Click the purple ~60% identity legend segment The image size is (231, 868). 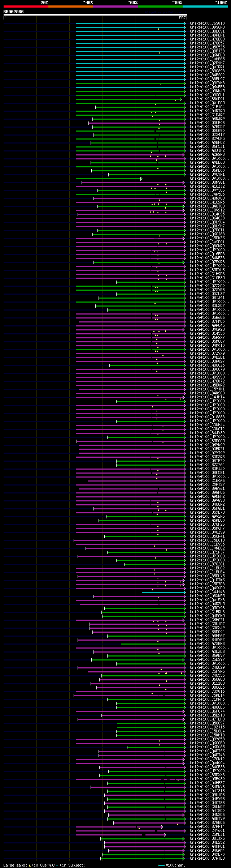(x=115, y=7)
